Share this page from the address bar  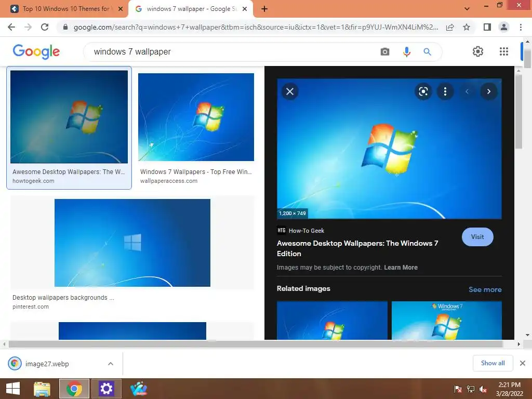pos(450,27)
